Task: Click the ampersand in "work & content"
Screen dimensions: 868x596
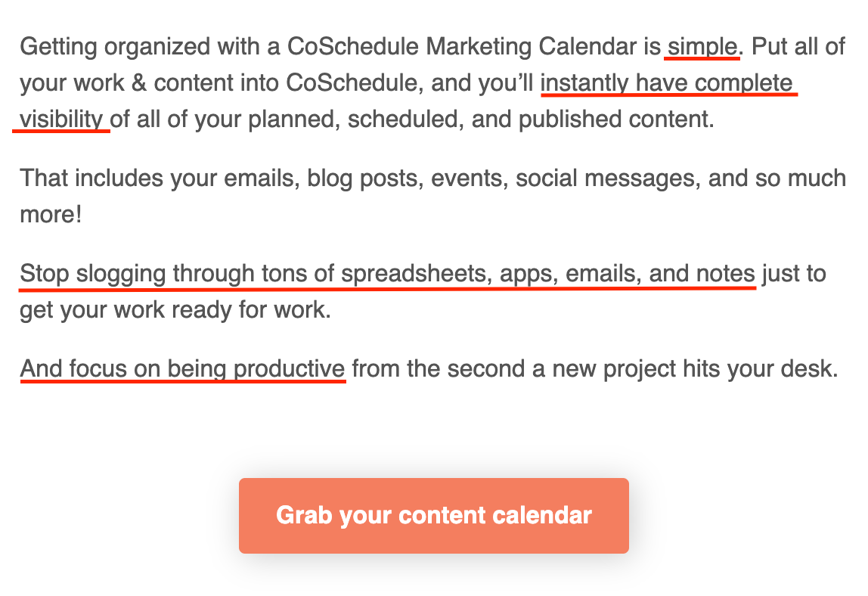Action: point(139,84)
